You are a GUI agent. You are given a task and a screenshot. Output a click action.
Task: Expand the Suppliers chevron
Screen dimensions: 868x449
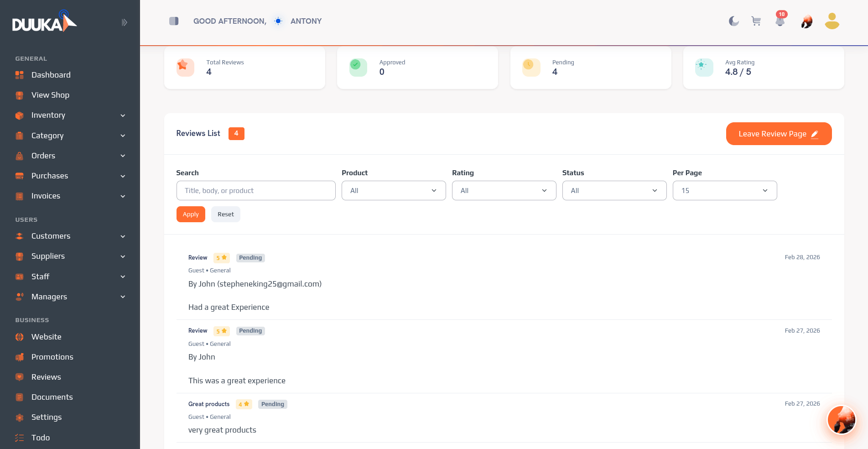point(123,256)
